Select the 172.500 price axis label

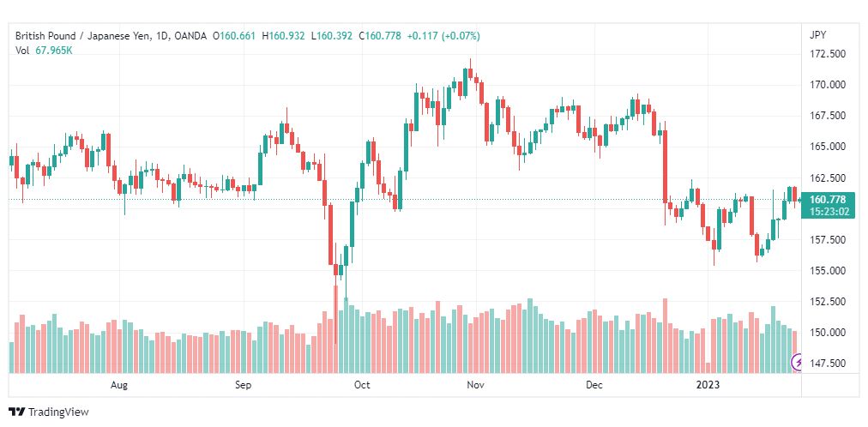827,54
